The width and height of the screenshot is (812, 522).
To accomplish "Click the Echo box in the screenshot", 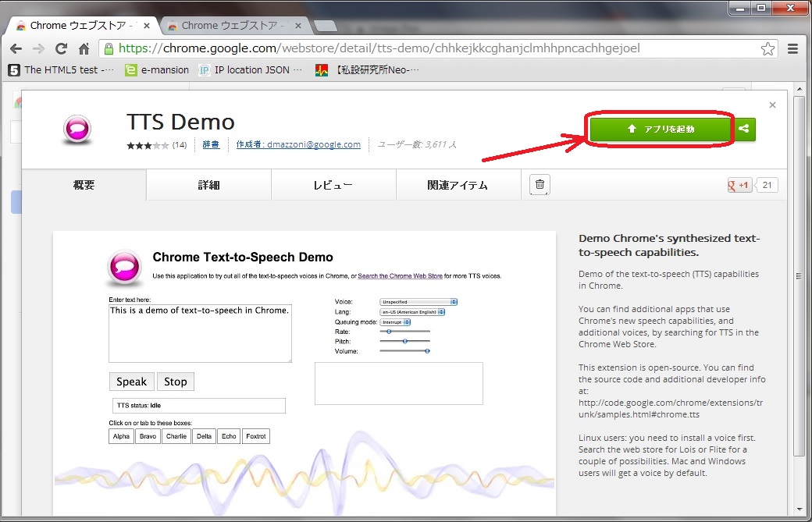I will click(x=229, y=436).
